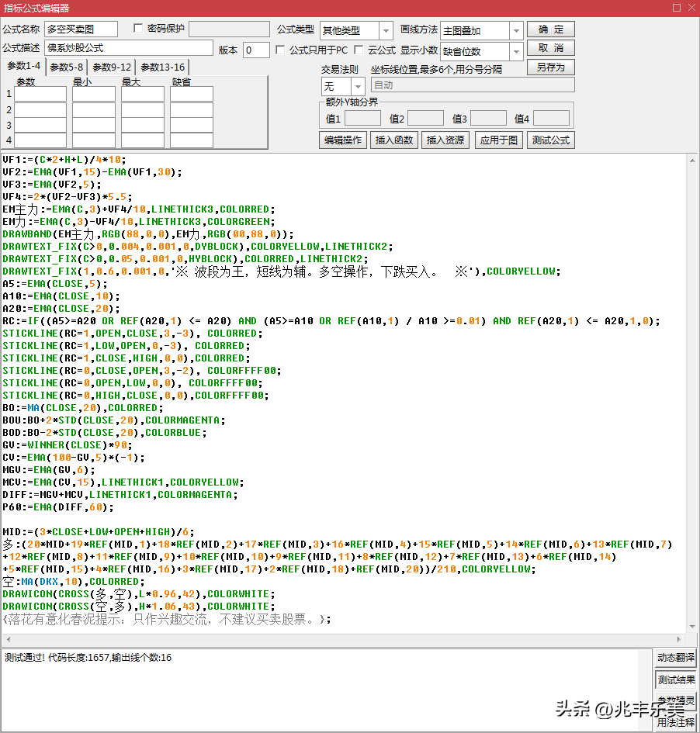Click the 值4 input field

click(x=551, y=118)
